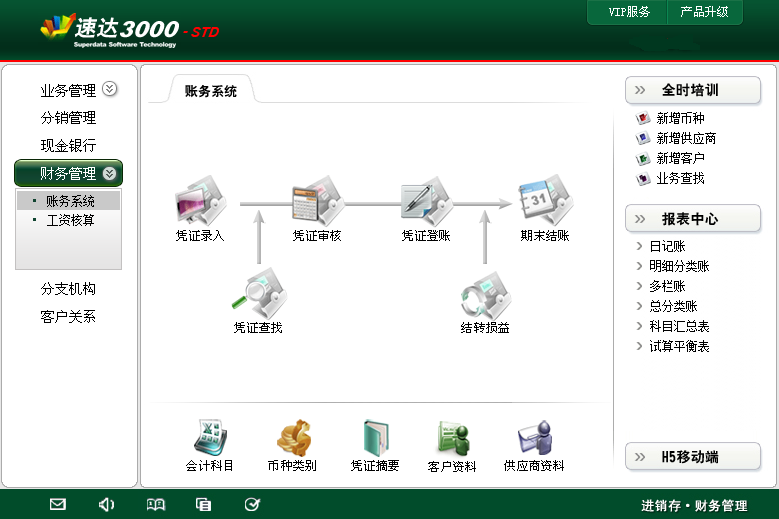Click the icon beside 新增供应商
The image size is (779, 519).
643,138
